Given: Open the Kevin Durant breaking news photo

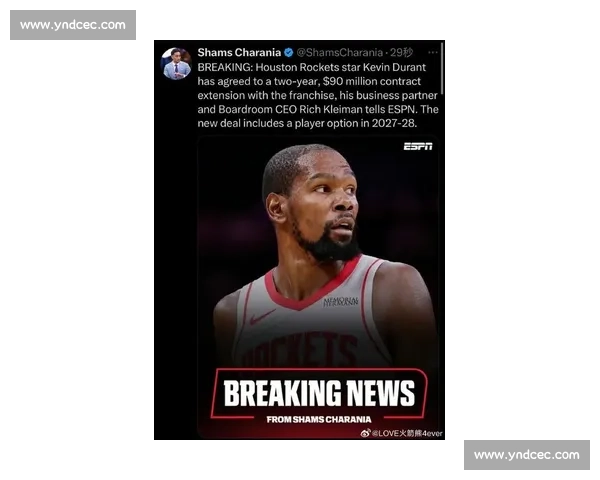Looking at the screenshot, I should pyautogui.click(x=320, y=250).
